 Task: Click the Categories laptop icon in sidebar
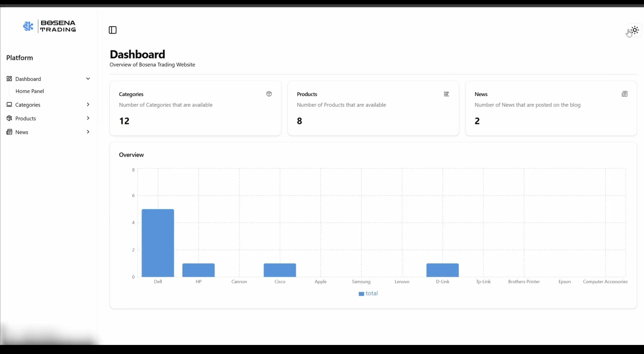(x=9, y=104)
